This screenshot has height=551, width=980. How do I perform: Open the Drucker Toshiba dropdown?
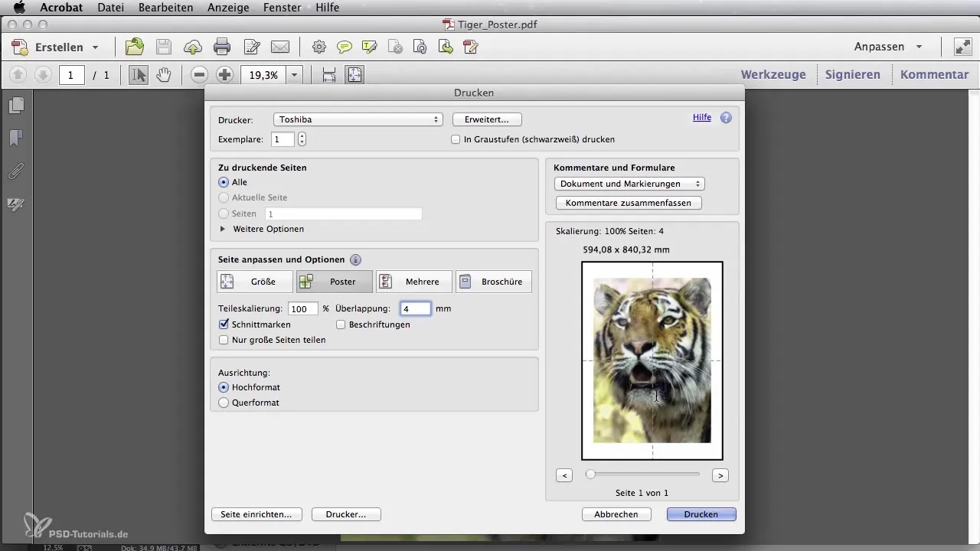[358, 119]
